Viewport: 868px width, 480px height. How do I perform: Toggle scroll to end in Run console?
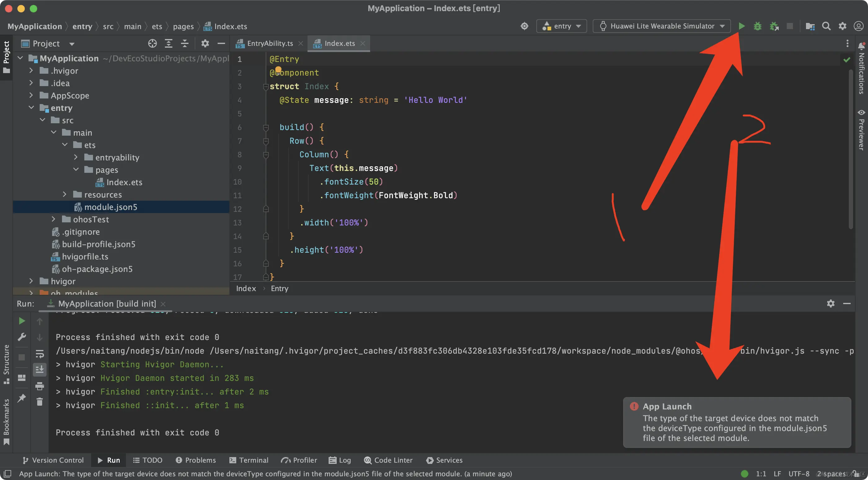[x=39, y=369]
